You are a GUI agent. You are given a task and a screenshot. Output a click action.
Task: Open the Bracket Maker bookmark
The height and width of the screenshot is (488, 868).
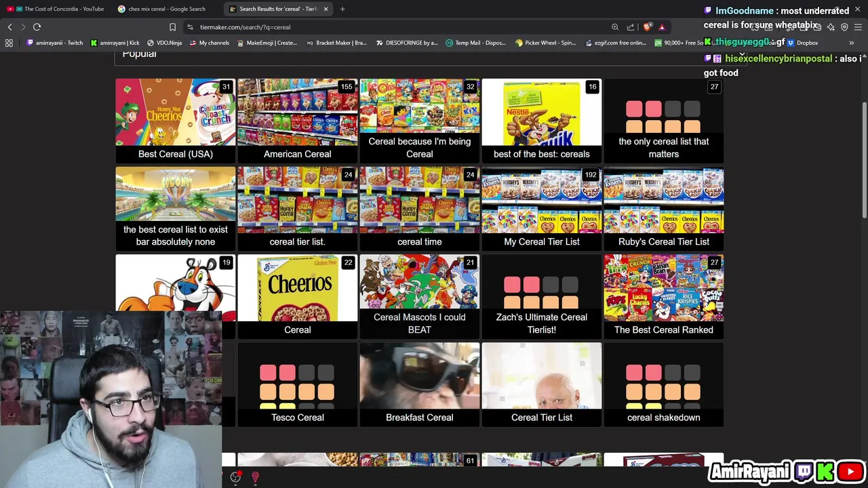coord(336,43)
